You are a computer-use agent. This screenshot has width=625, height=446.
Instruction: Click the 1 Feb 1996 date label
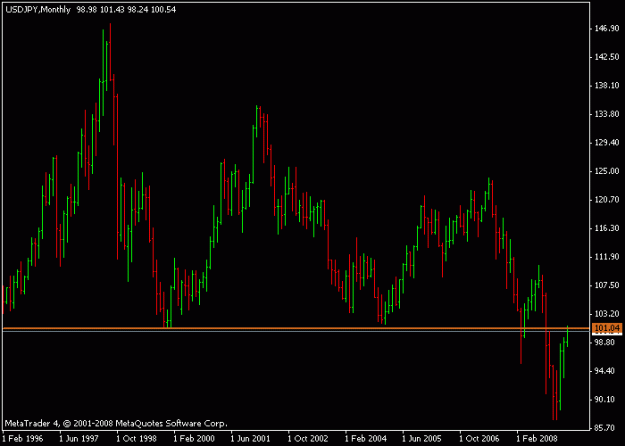(23, 438)
